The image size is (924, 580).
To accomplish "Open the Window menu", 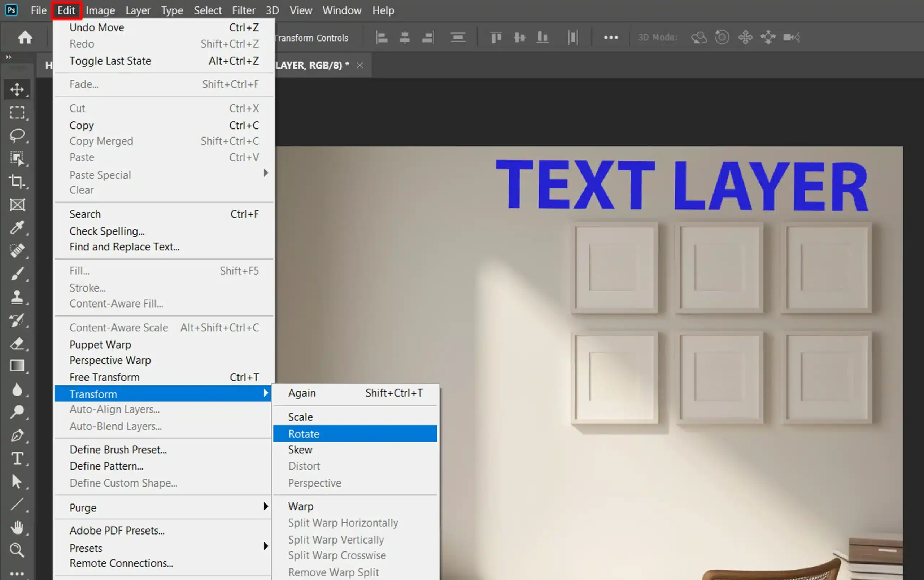I will click(342, 10).
